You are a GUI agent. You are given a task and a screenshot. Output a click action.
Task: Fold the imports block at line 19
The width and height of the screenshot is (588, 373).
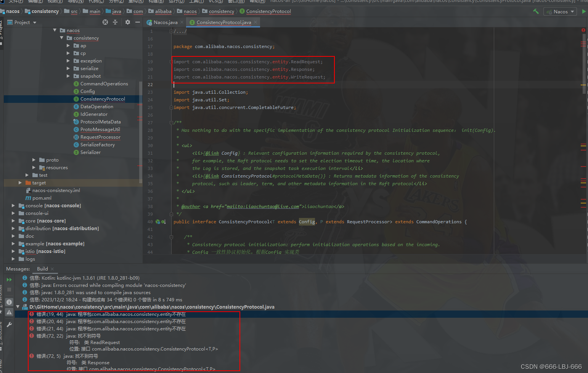point(171,61)
